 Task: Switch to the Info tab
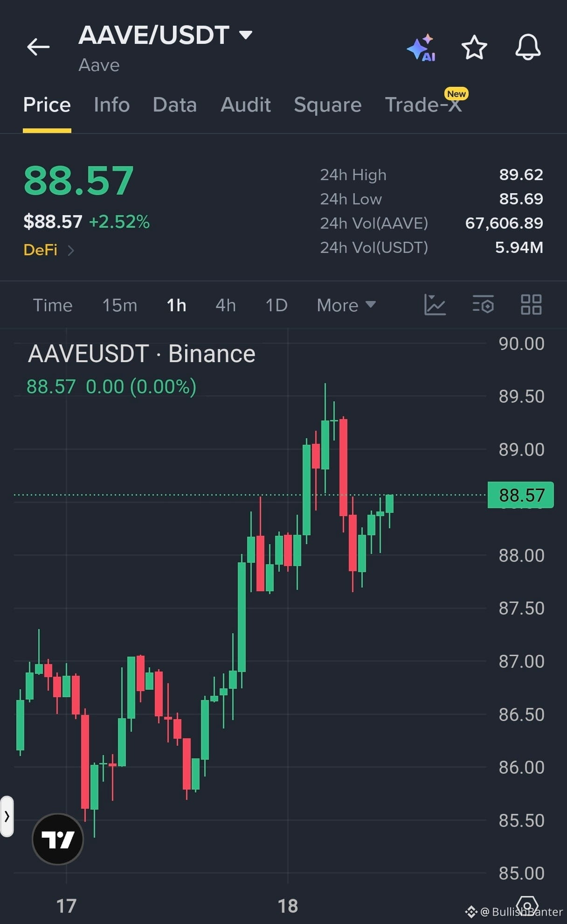tap(111, 105)
